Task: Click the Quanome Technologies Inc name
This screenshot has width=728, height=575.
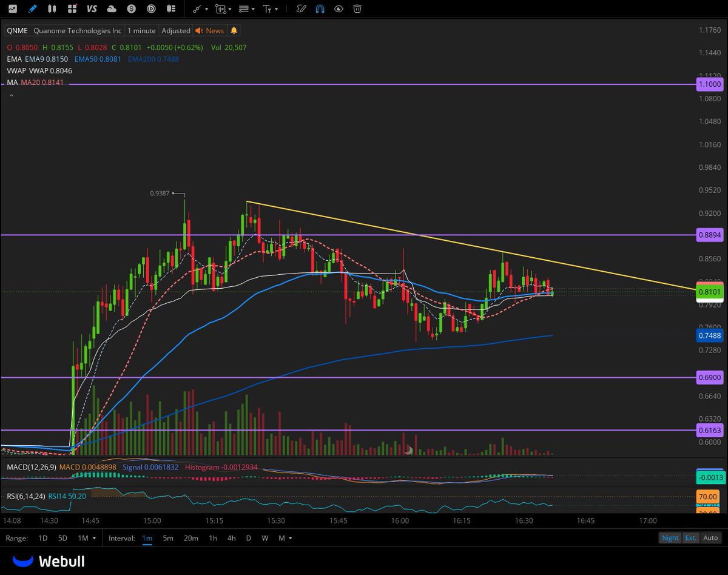Action: [78, 30]
